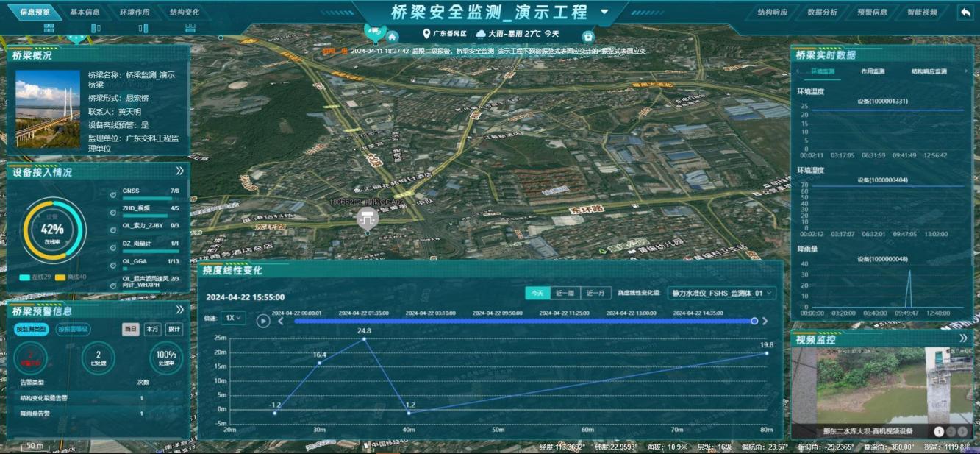Click the alarm bell icon near weather info
This screenshot has height=454, width=980.
pyautogui.click(x=587, y=37)
